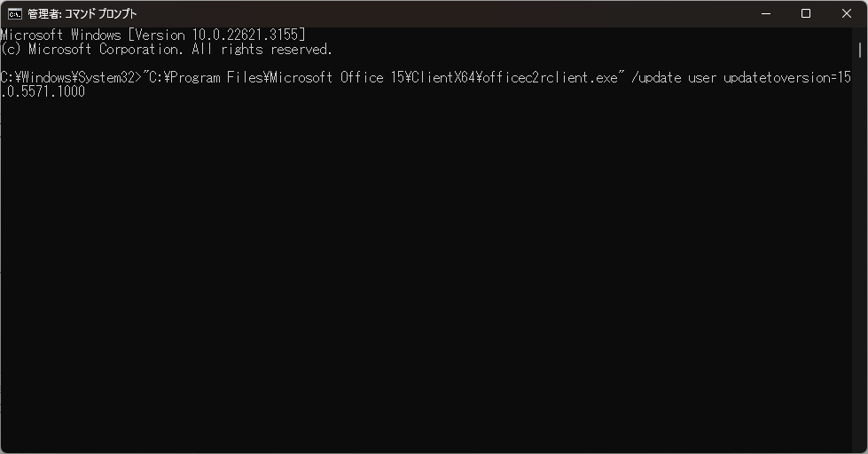Click the "/update" argument text

(x=657, y=77)
